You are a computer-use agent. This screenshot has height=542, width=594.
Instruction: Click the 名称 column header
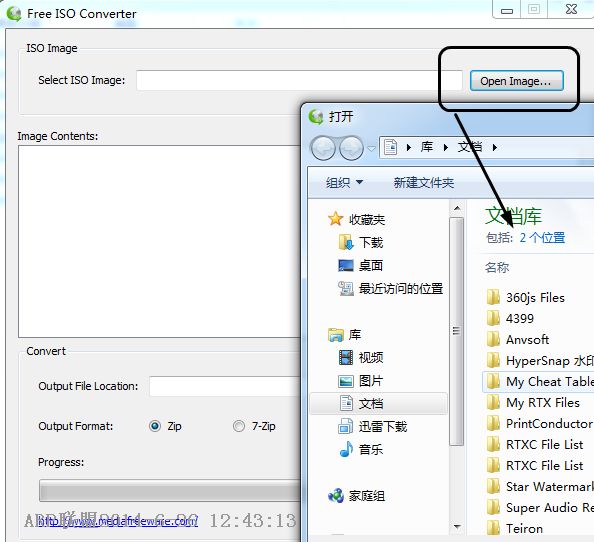(497, 267)
